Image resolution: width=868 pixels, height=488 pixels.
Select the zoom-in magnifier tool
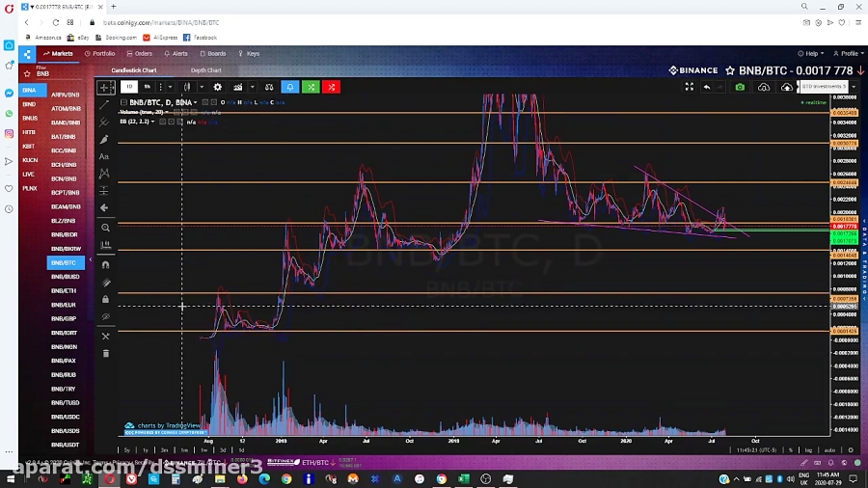pyautogui.click(x=105, y=228)
